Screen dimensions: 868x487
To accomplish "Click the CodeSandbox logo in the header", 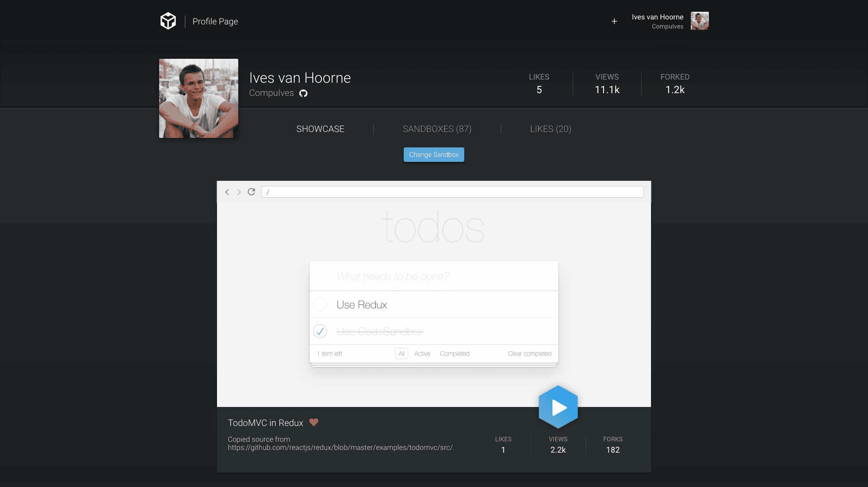I will pos(168,20).
